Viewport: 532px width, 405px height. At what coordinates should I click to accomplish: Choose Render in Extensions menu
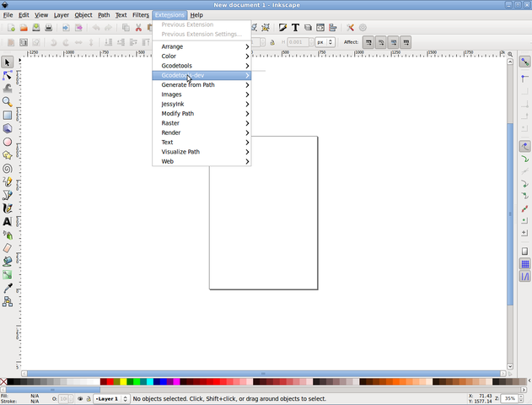(x=202, y=132)
